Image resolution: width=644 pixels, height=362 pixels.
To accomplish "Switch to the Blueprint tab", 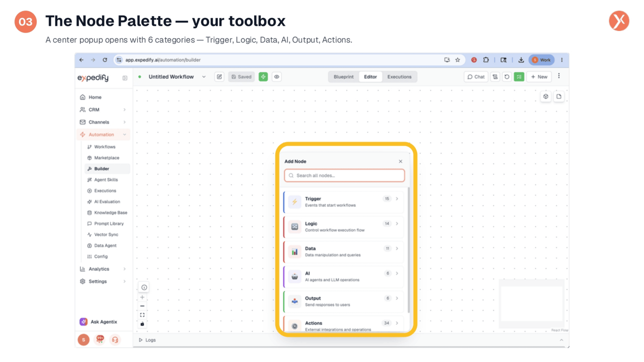I will (343, 77).
